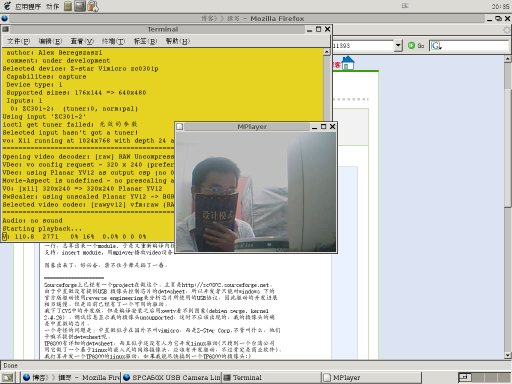Screen dimensions: 512x384
Task: Open the Terminal 帮助(H) menu
Action: 178,41
